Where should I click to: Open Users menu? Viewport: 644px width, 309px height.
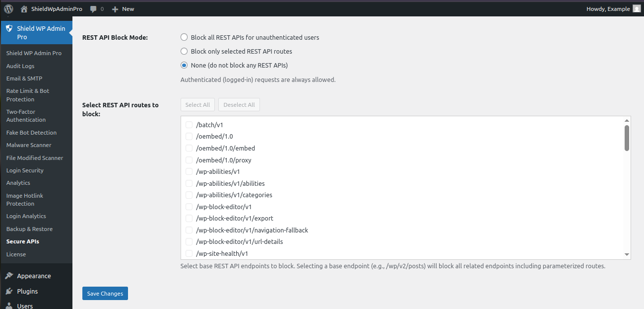click(25, 306)
